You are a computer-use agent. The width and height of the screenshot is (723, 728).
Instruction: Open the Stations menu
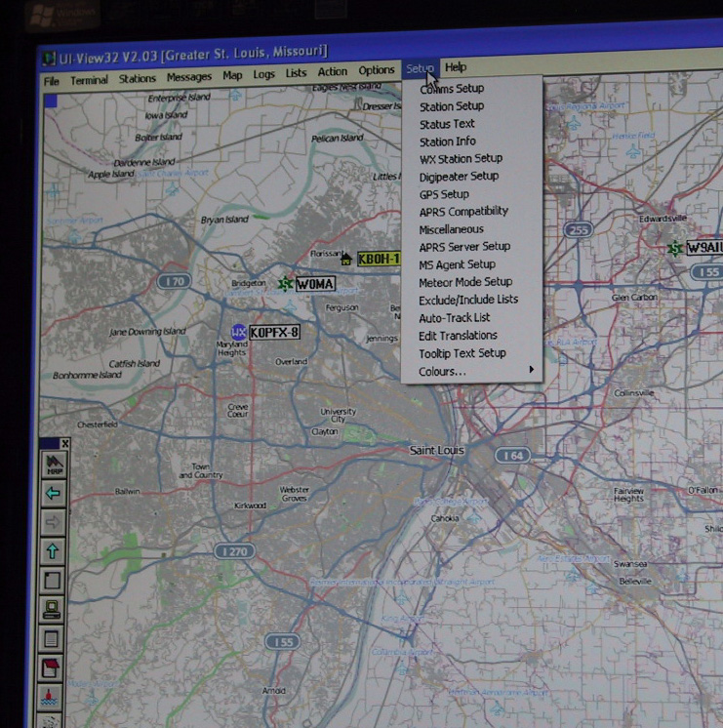pyautogui.click(x=137, y=78)
